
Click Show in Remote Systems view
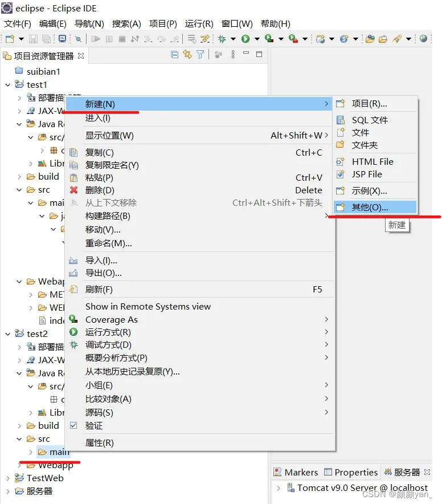coord(200,307)
